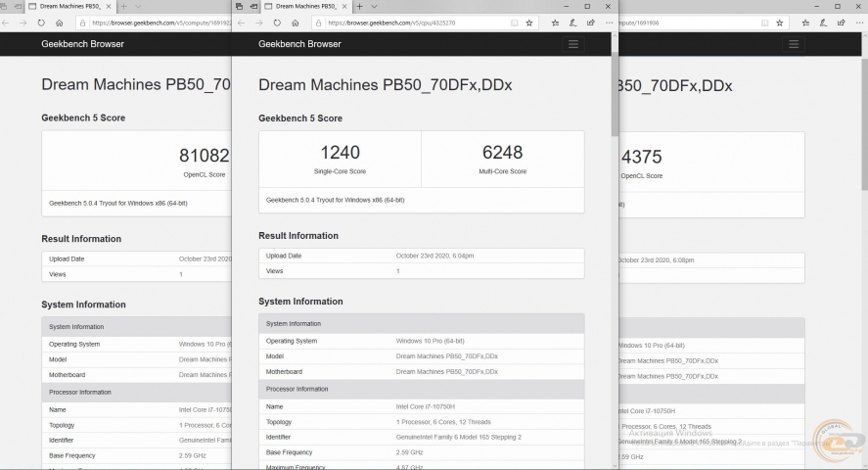Expand the Geekbench hamburger menu, right window

794,44
